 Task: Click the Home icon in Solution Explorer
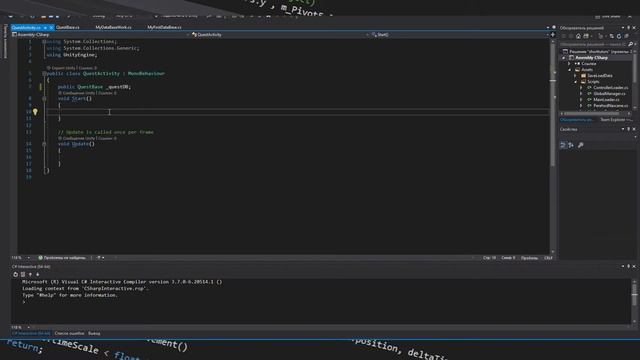pos(578,36)
